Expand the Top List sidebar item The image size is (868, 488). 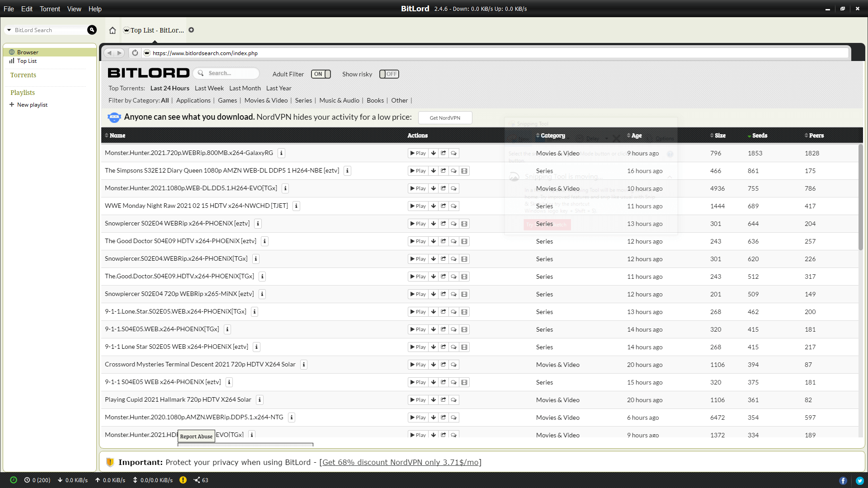click(x=27, y=61)
